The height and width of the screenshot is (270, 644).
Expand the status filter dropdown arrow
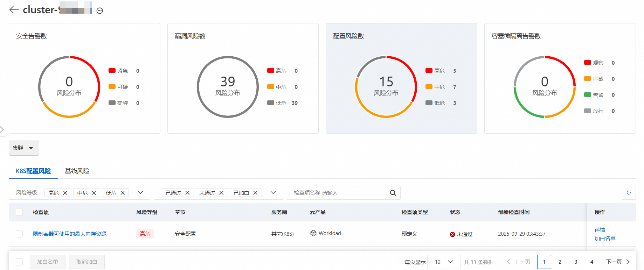(273, 193)
